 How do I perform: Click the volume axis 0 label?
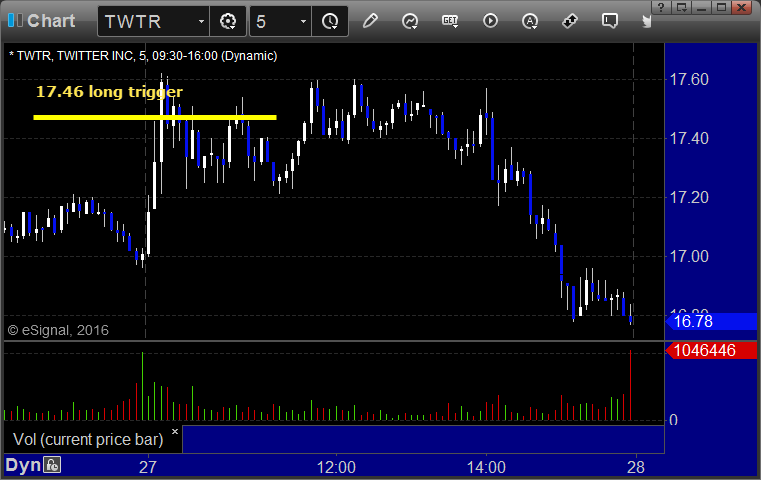[673, 420]
